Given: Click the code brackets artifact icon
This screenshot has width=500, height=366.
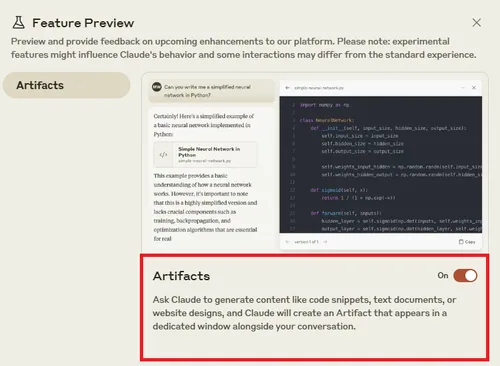Looking at the screenshot, I should tap(163, 155).
